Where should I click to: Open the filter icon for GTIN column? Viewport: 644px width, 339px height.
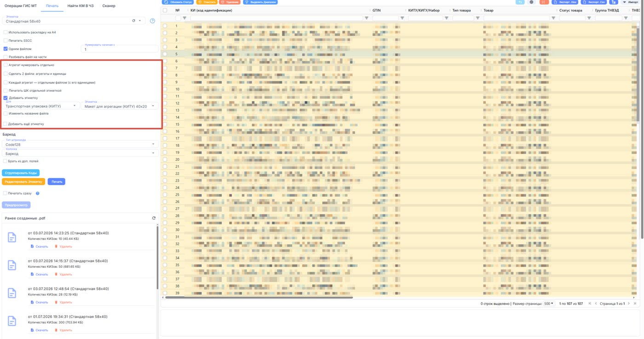click(402, 18)
